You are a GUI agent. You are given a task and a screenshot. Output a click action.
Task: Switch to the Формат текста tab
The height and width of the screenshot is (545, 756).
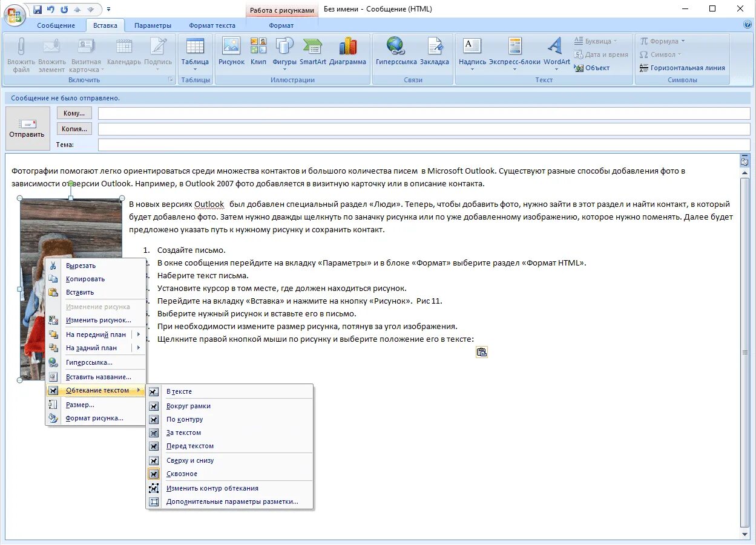(x=212, y=25)
